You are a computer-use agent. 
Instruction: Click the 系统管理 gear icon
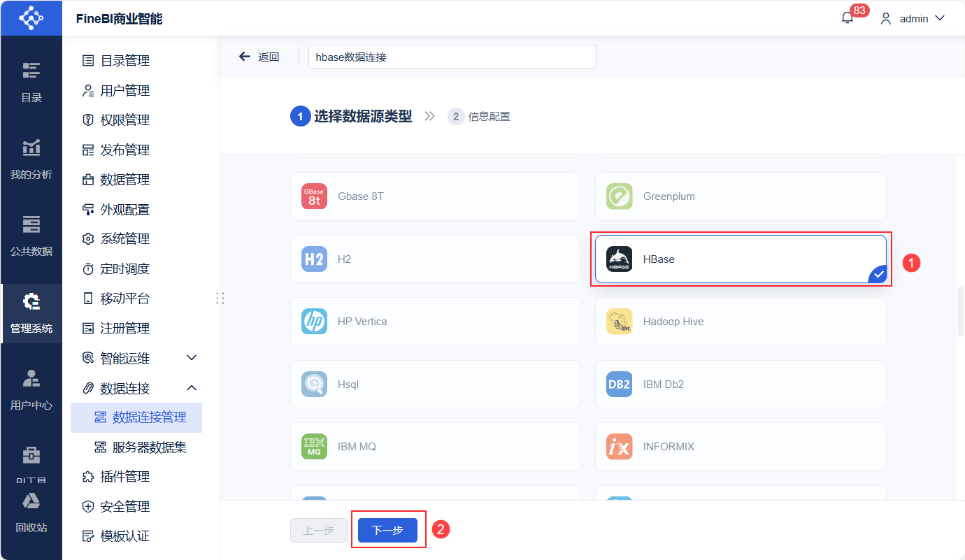point(88,239)
